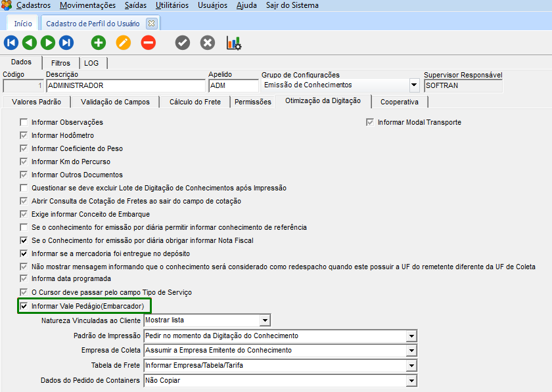Go to the first record

click(x=11, y=43)
